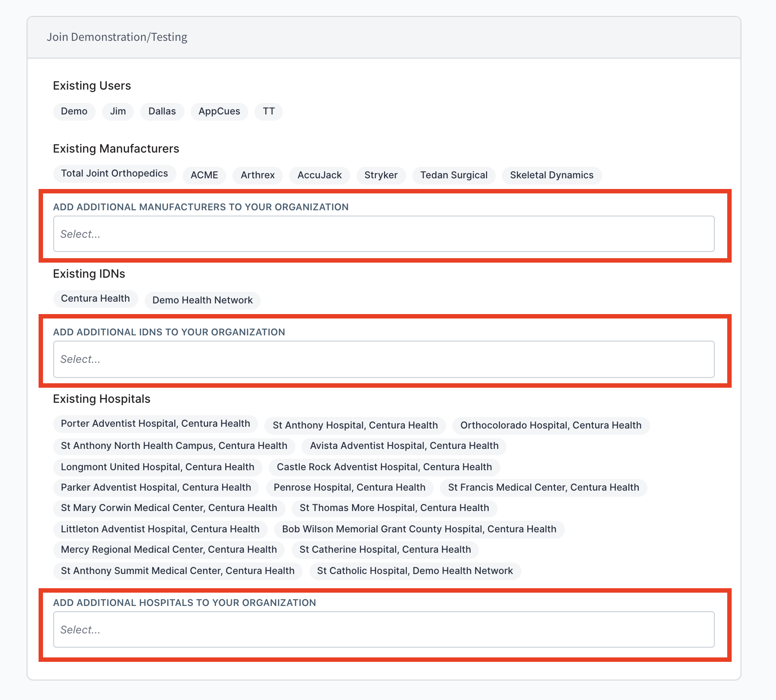Open the Add Additional Hospitals select dropdown

point(384,629)
